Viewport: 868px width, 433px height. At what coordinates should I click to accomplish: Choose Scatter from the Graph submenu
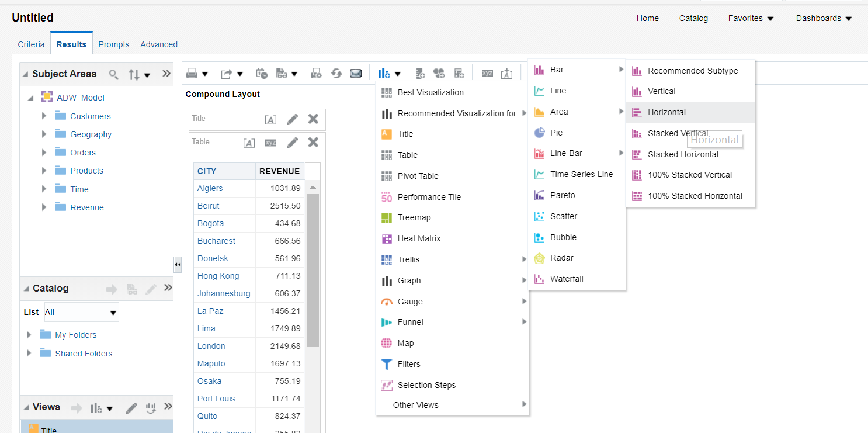pyautogui.click(x=577, y=216)
